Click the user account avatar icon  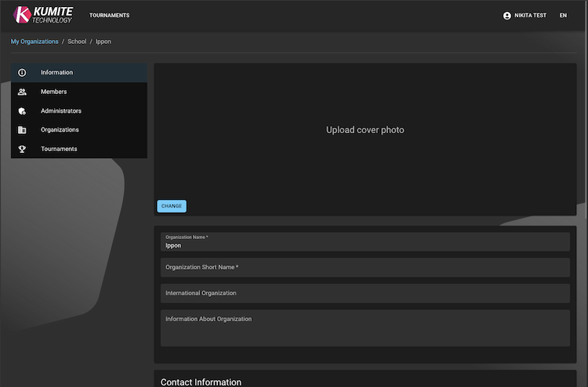point(507,16)
